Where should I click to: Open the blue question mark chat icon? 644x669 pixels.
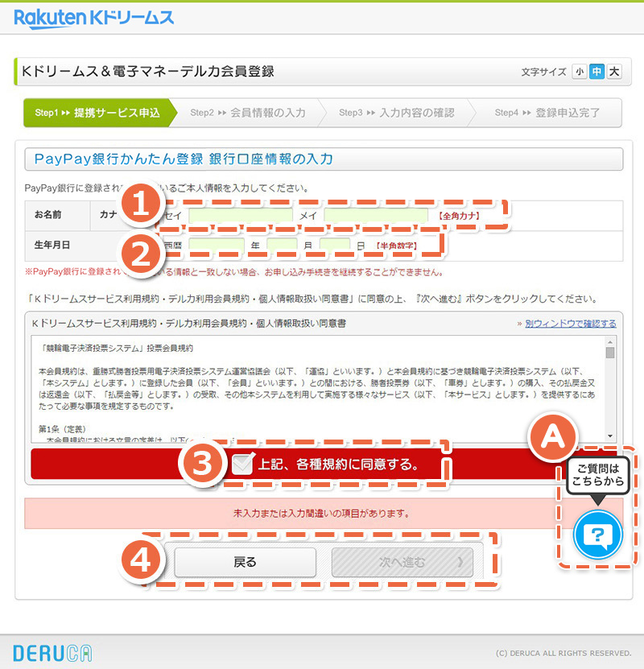[x=598, y=535]
